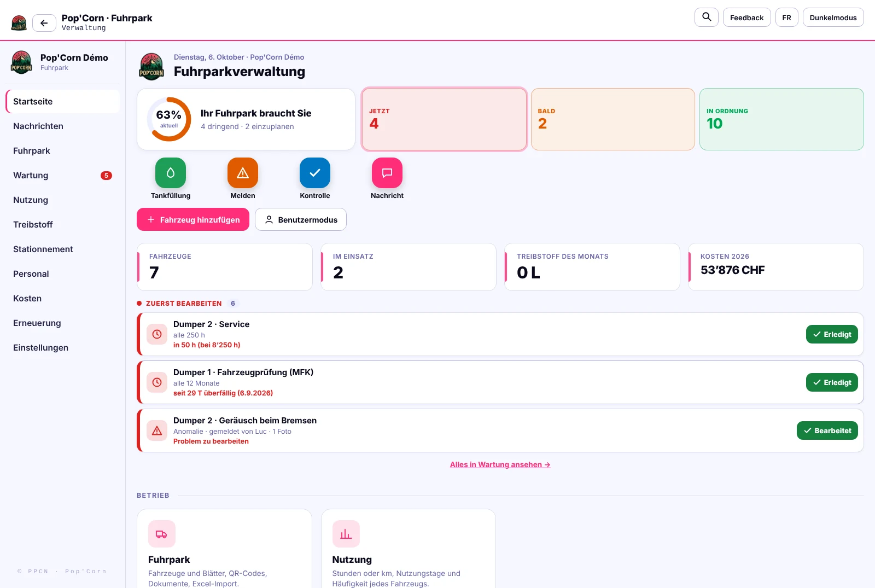Select Erneuerung in the sidebar
875x588 pixels.
[62, 323]
